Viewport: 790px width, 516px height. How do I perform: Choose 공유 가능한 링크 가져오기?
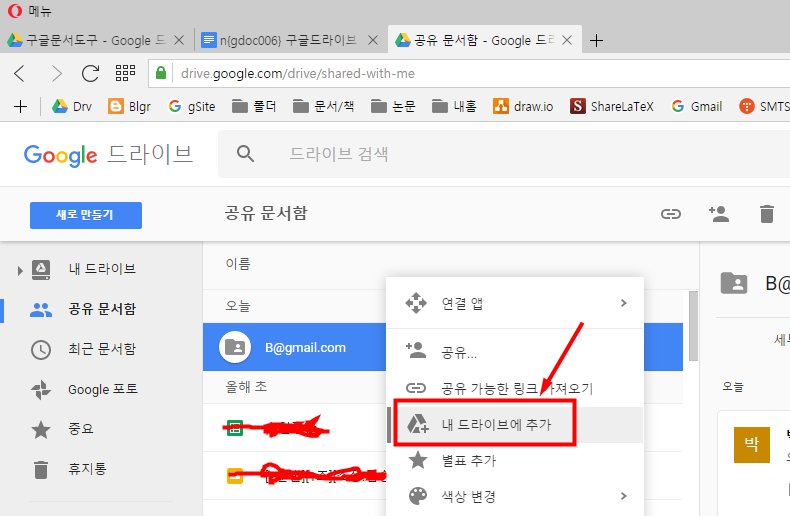click(x=515, y=388)
